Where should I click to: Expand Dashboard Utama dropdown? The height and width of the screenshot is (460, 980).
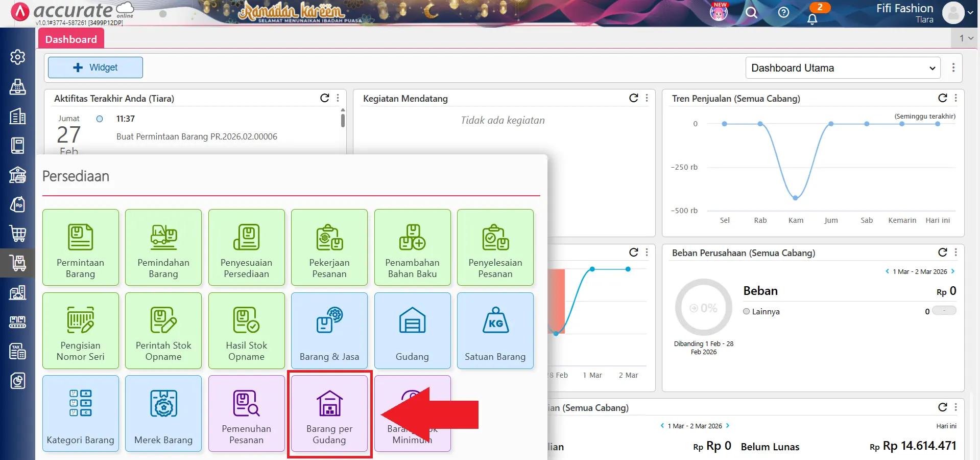(x=843, y=68)
